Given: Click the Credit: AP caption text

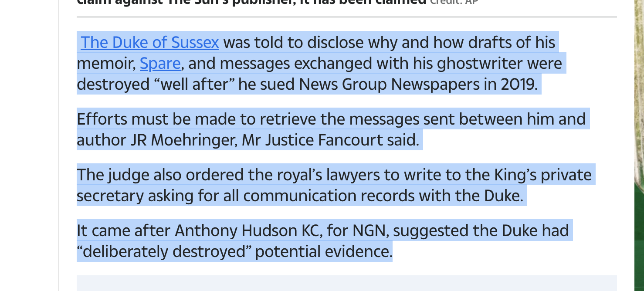Looking at the screenshot, I should click(x=454, y=2).
